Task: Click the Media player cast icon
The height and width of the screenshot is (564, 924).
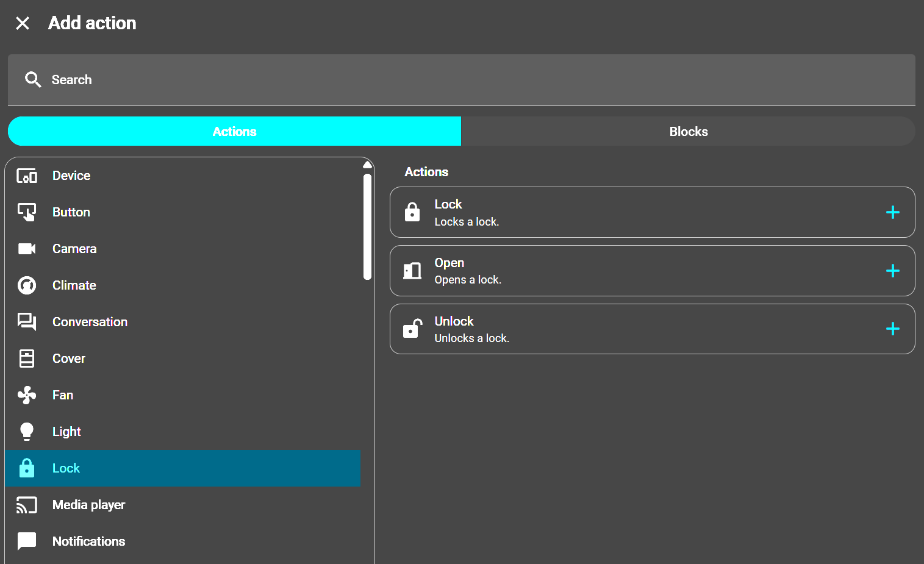Action: (27, 505)
